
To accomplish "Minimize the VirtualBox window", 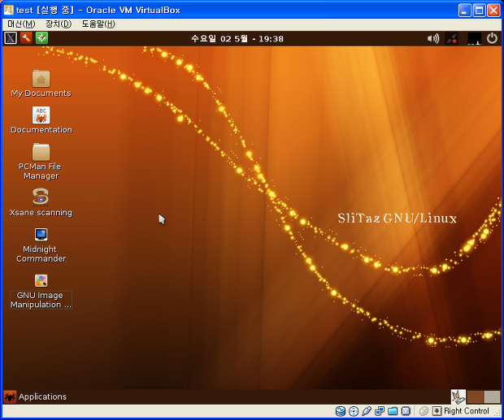I will [464, 11].
